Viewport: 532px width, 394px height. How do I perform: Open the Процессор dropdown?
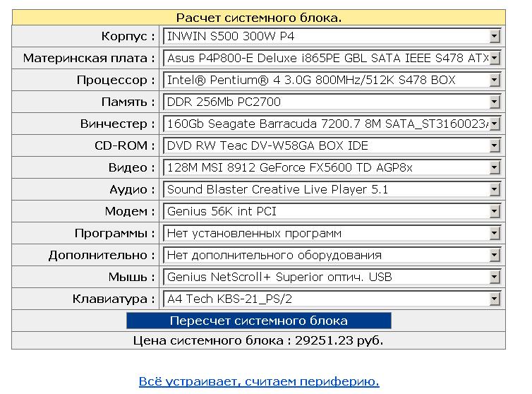[332, 80]
